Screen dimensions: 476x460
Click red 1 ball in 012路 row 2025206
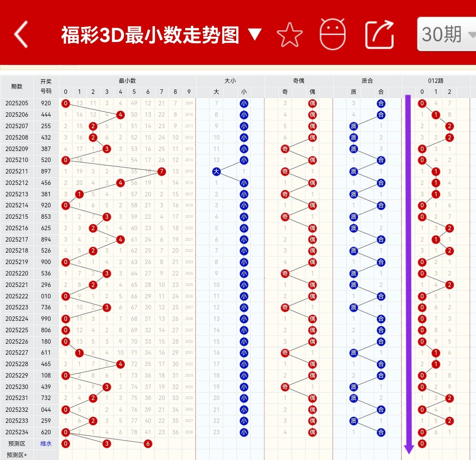[436, 115]
